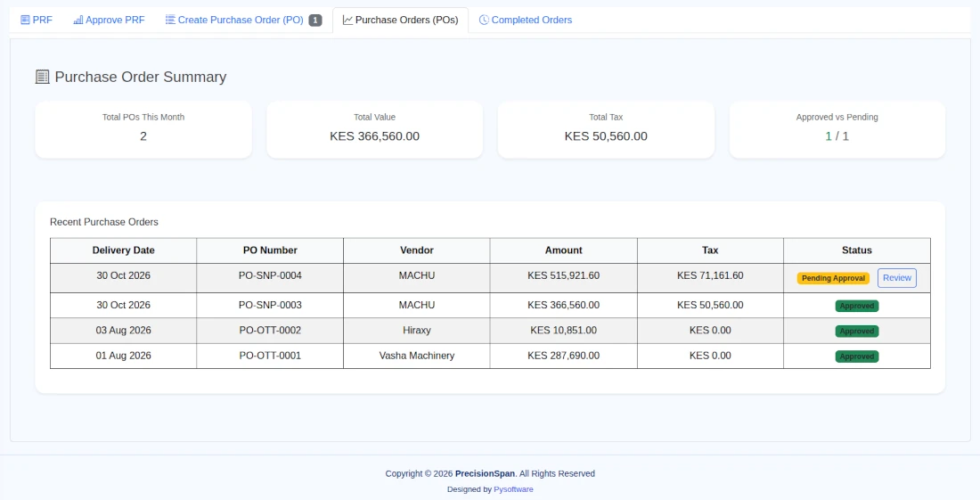The width and height of the screenshot is (980, 500).
Task: Click the Vendor column header
Action: [x=417, y=250]
